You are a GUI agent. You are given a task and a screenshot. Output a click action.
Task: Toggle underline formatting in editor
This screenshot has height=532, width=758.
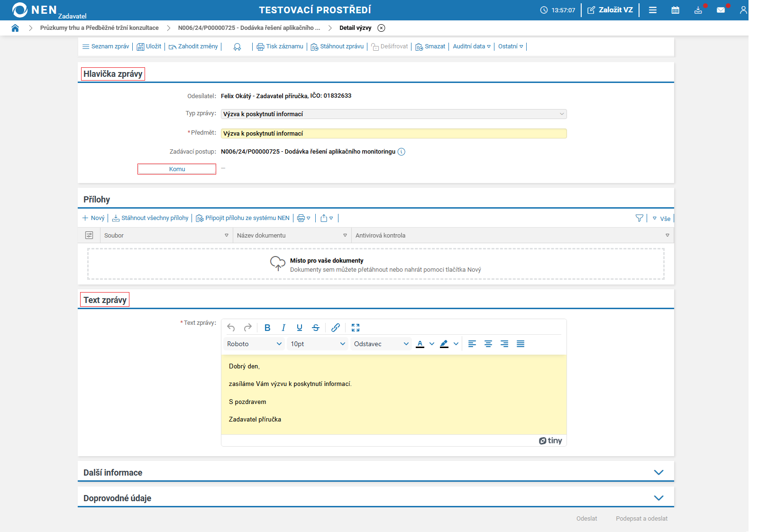tap(300, 328)
